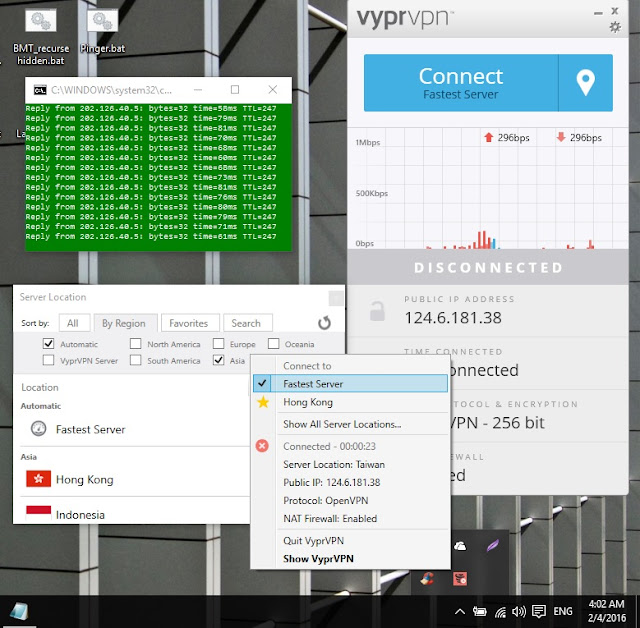Select Show VyprVPN menu item

point(350,559)
